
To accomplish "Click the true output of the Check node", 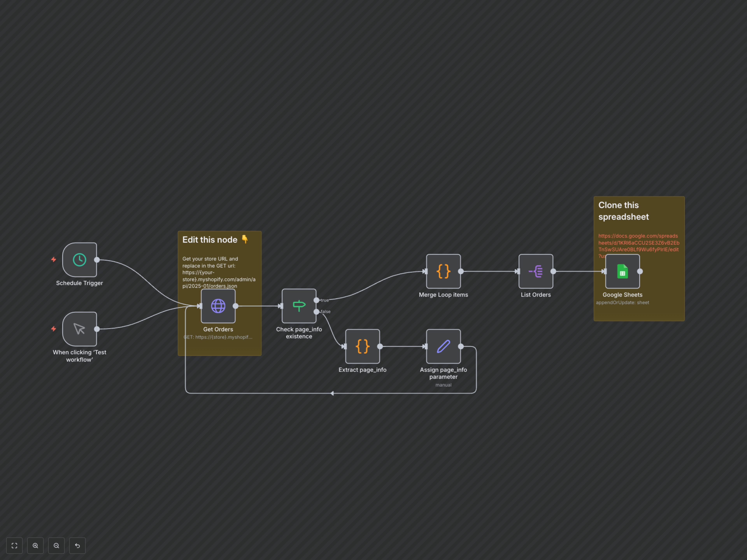I will pyautogui.click(x=317, y=300).
